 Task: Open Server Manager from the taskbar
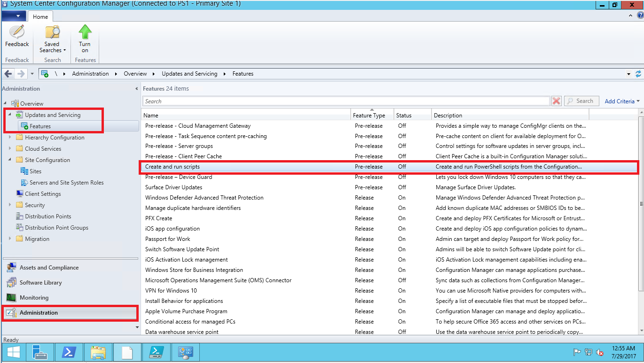(40, 352)
